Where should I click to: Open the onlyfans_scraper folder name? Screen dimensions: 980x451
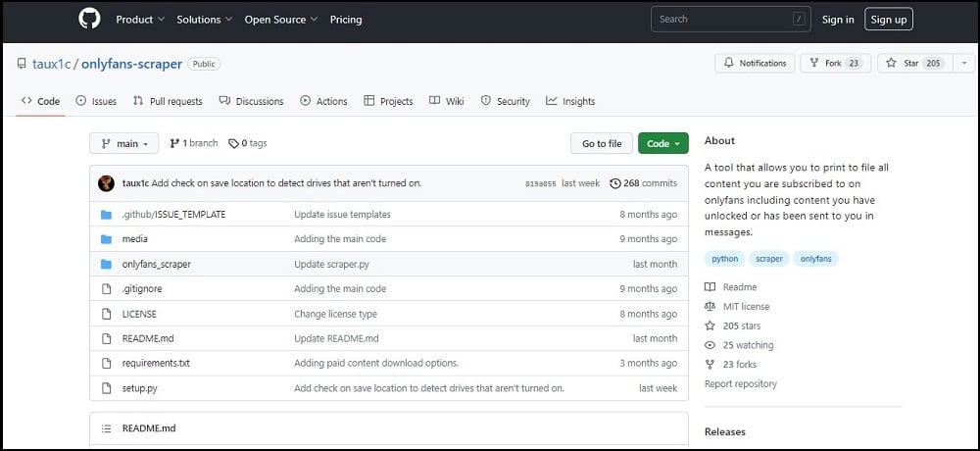(x=157, y=264)
